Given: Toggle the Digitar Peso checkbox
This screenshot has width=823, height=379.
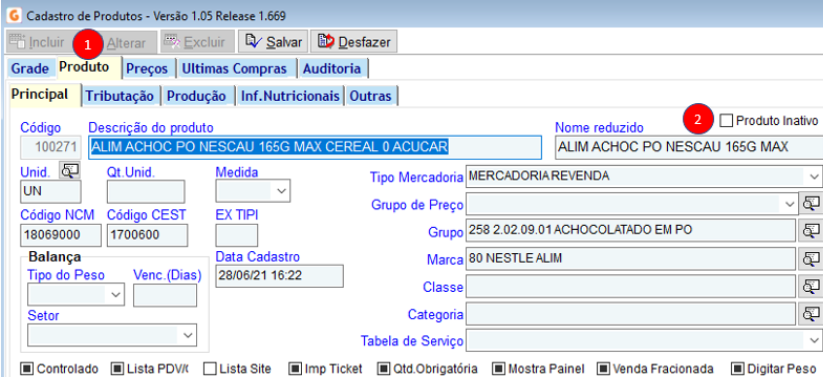Looking at the screenshot, I should pos(738,369).
